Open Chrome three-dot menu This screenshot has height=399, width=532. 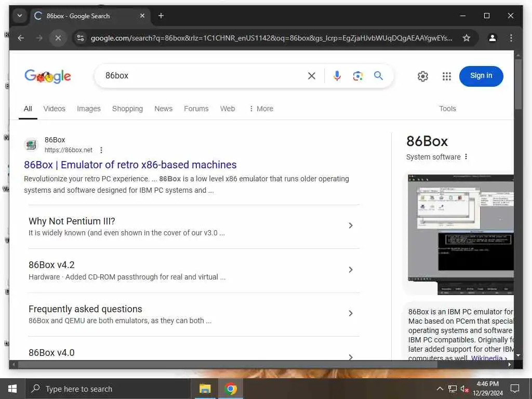point(511,38)
